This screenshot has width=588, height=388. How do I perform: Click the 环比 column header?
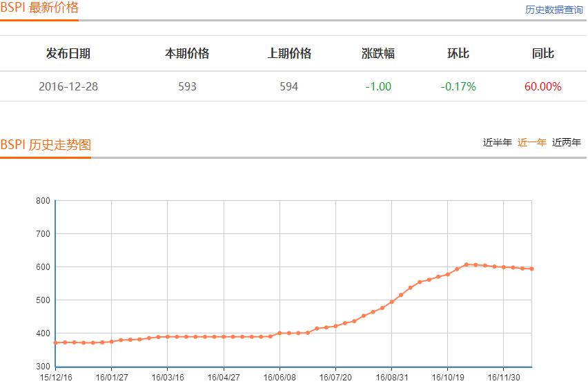(x=458, y=54)
